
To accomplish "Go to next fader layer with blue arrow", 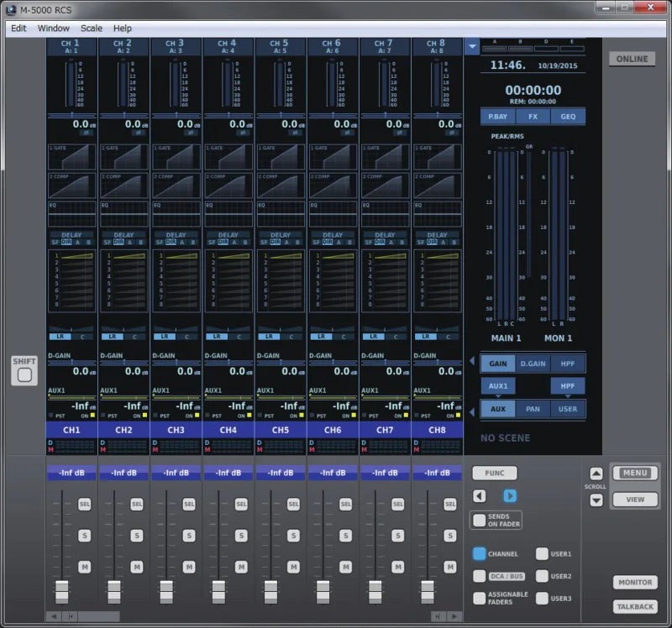I will point(510,496).
